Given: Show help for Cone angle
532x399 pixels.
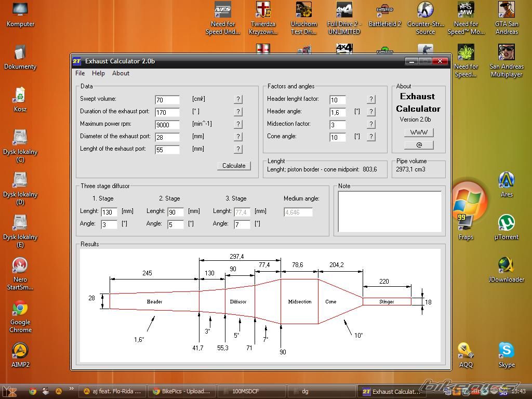Looking at the screenshot, I should coord(371,137).
